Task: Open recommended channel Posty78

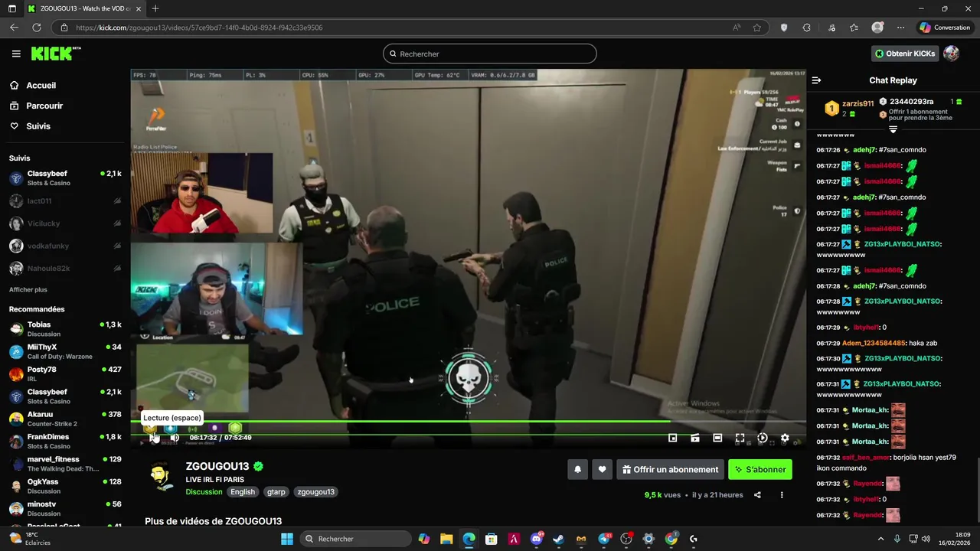Action: [65, 373]
